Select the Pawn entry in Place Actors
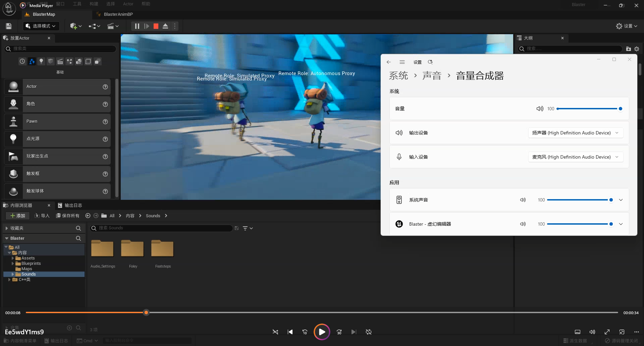Viewport: 644px width, 346px height. pos(57,121)
